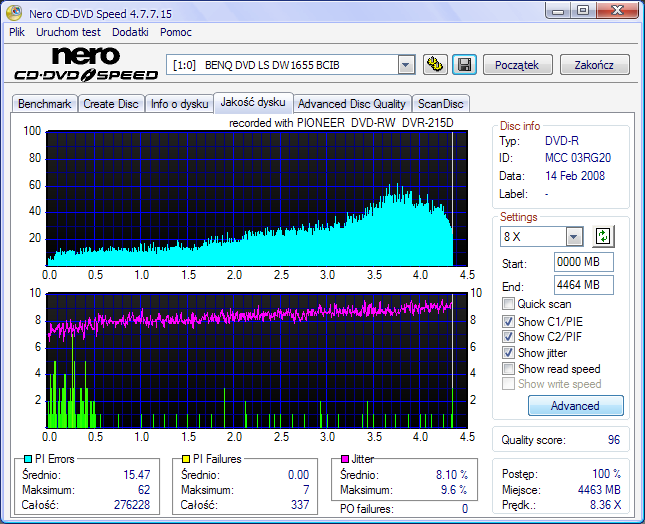Click the Początek button
Screen dimensions: 645x524
point(517,65)
